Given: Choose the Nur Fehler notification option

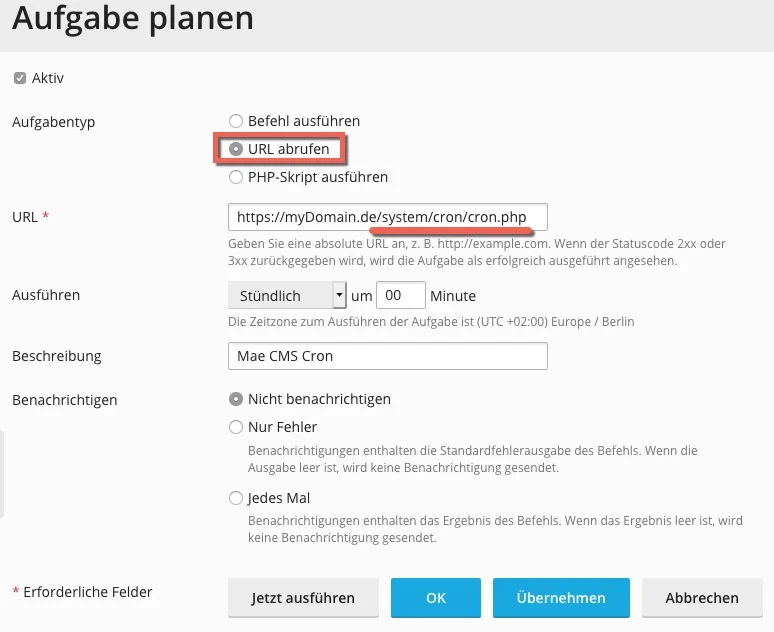Looking at the screenshot, I should (x=236, y=427).
